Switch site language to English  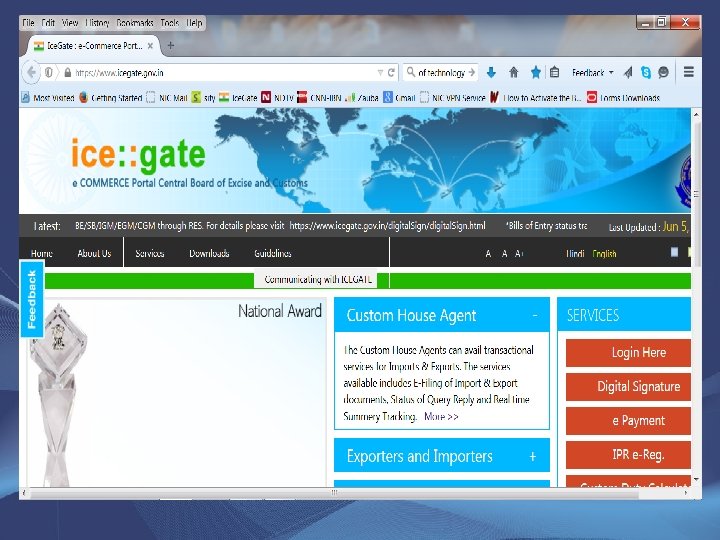(x=604, y=253)
